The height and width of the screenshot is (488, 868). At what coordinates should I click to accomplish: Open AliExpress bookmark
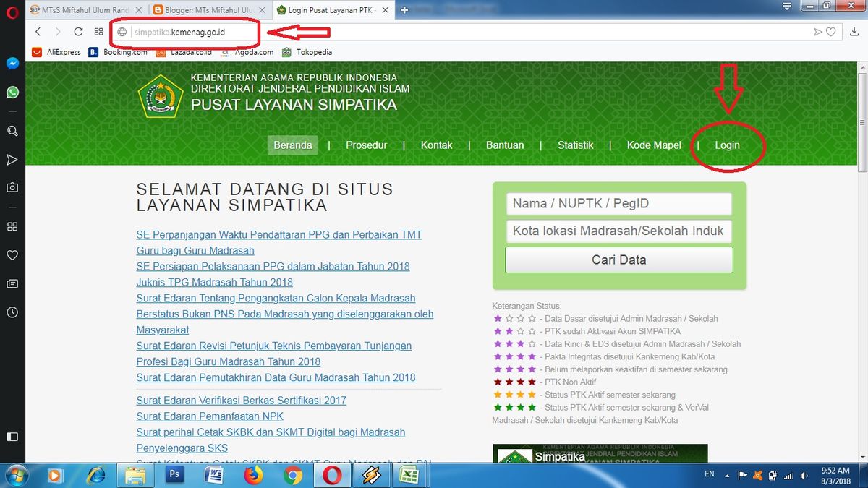click(x=56, y=52)
